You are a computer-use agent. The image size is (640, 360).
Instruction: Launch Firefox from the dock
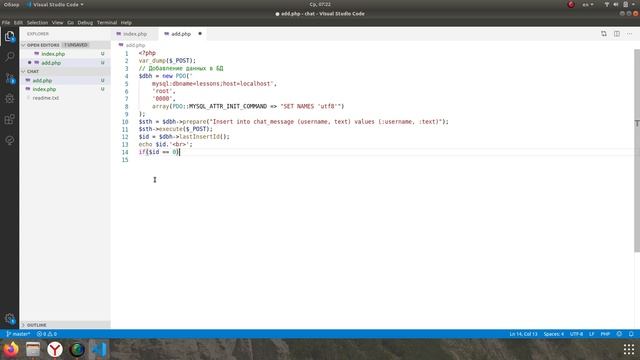11,349
